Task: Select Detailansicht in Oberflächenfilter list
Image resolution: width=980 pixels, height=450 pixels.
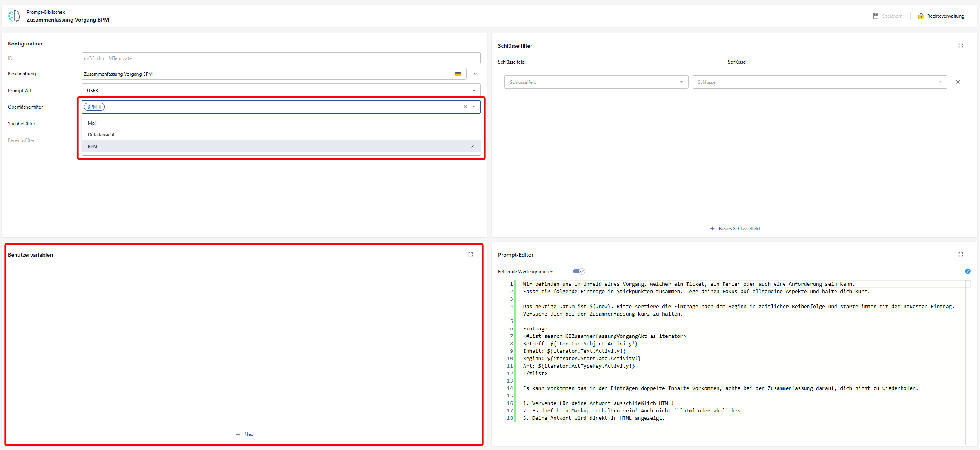Action: click(101, 135)
